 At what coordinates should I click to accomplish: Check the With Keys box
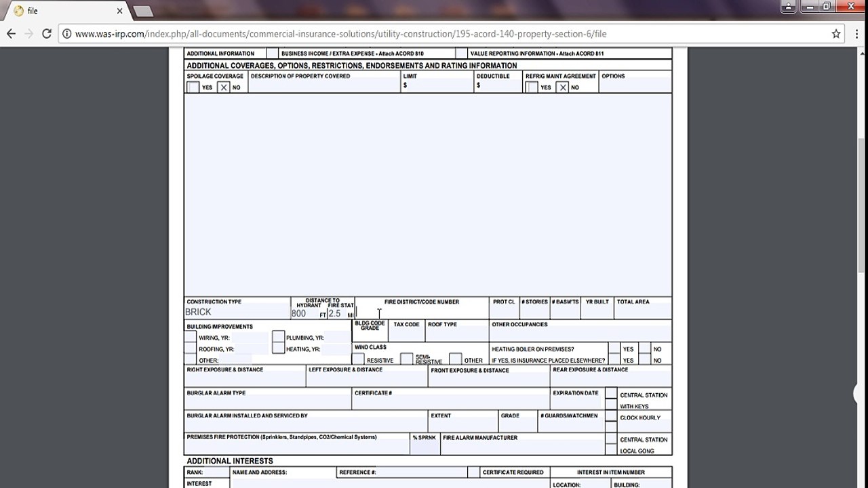pos(611,405)
